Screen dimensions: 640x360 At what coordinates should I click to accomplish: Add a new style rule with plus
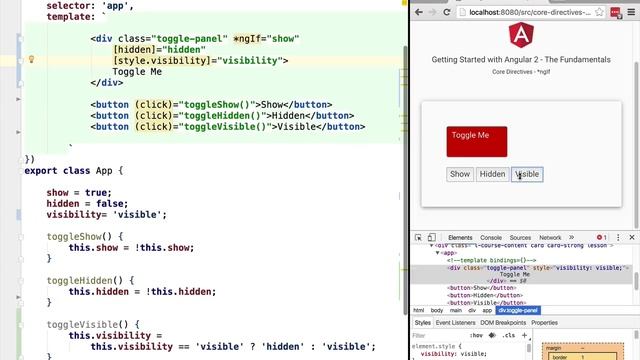524,336
